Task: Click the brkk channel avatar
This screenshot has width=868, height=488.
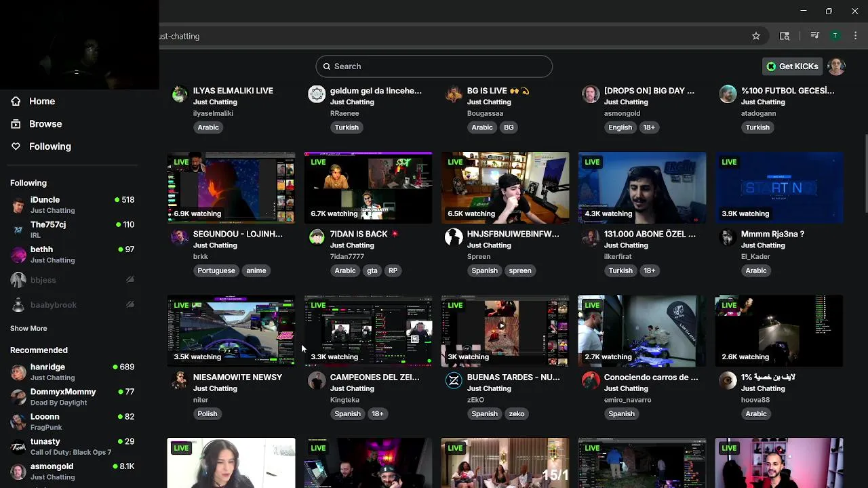Action: click(x=180, y=237)
